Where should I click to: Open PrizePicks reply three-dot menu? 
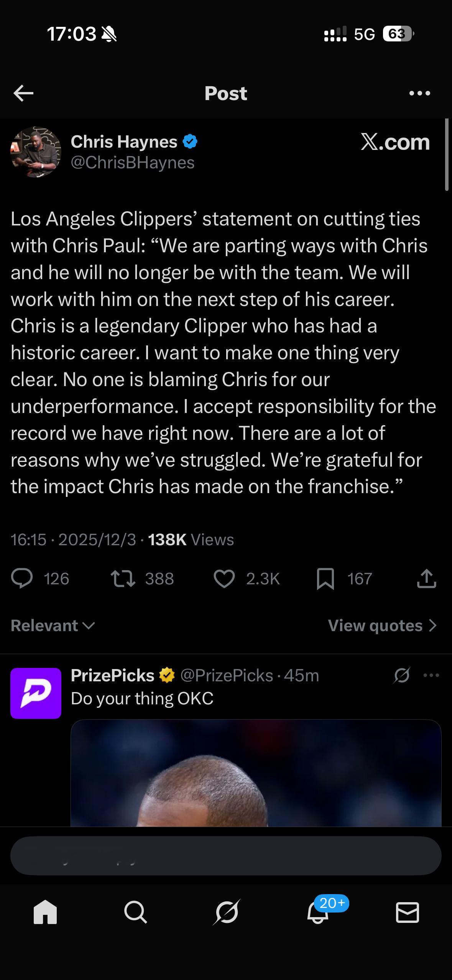(431, 675)
